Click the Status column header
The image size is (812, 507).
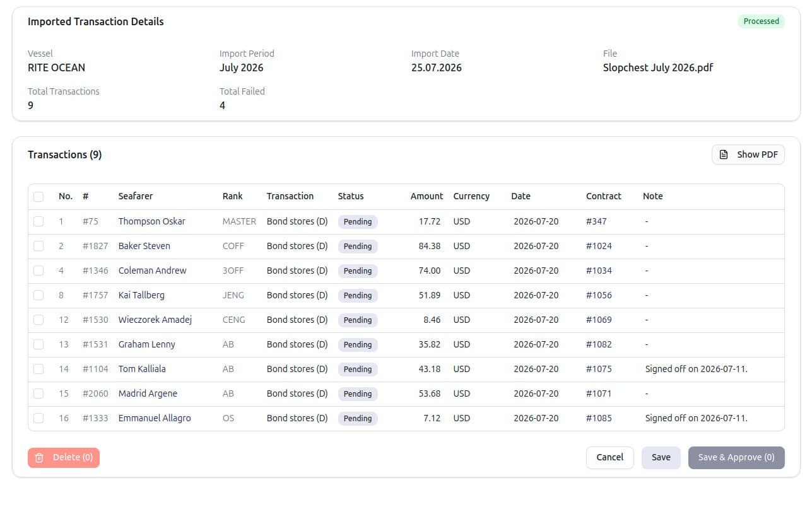point(351,196)
